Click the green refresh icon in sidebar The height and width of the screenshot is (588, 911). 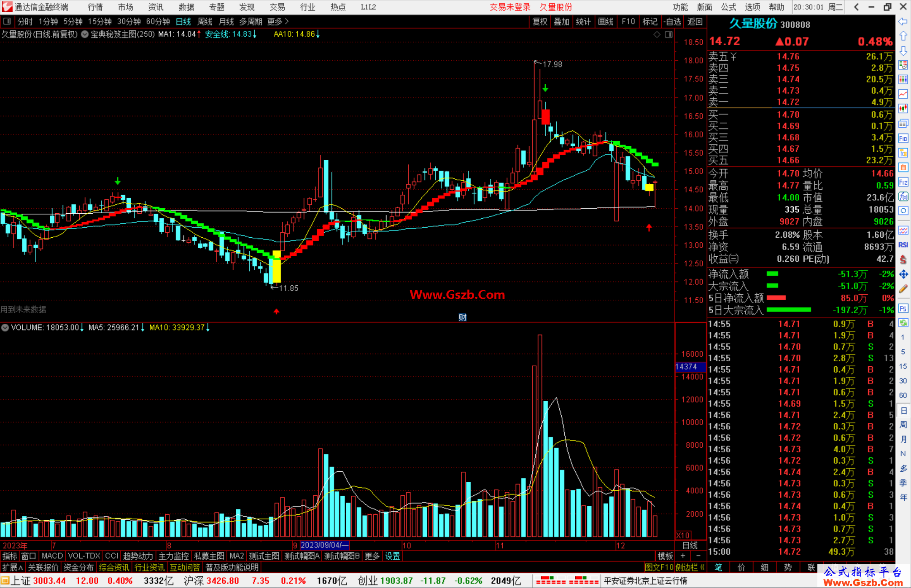[903, 323]
